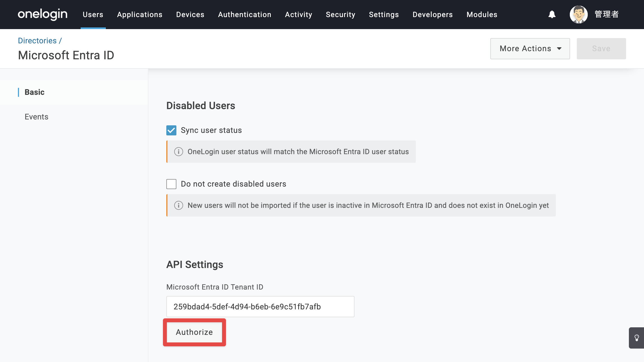644x362 pixels.
Task: Expand the More Actions dropdown
Action: pyautogui.click(x=530, y=49)
